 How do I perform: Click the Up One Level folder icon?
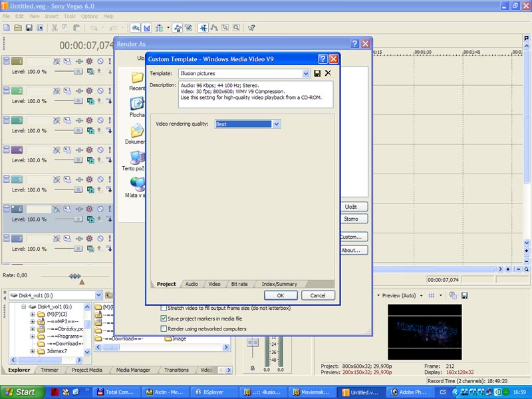click(108, 295)
